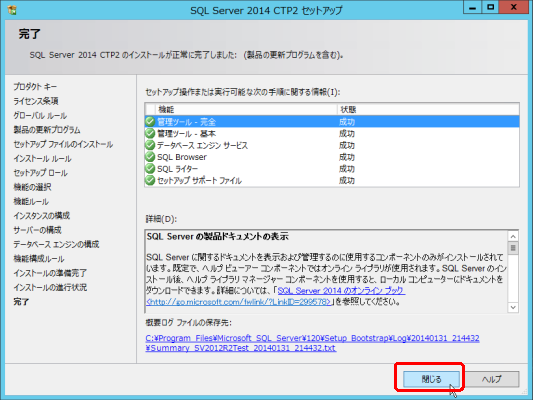Click the SQL Server の製品ドキュメントの表示 heading
Screen dimensions: 533x400
(x=218, y=237)
